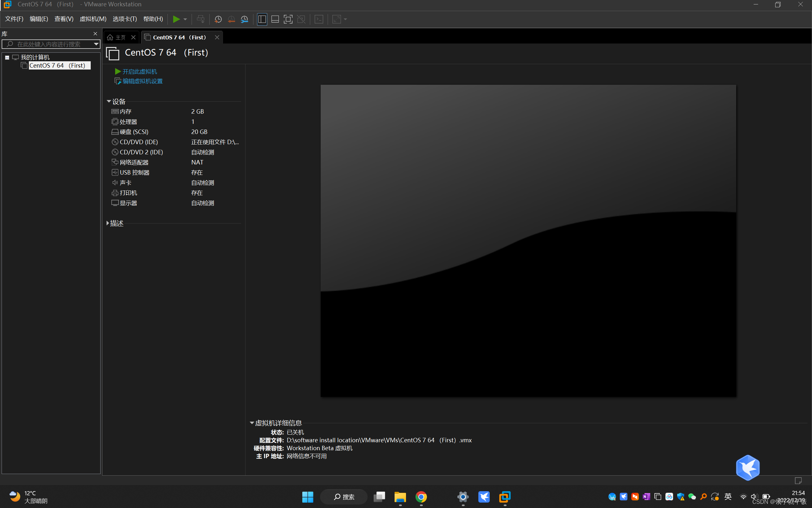The width and height of the screenshot is (812, 508).
Task: Close the CentOS 7 64 (First) tab
Action: click(217, 37)
